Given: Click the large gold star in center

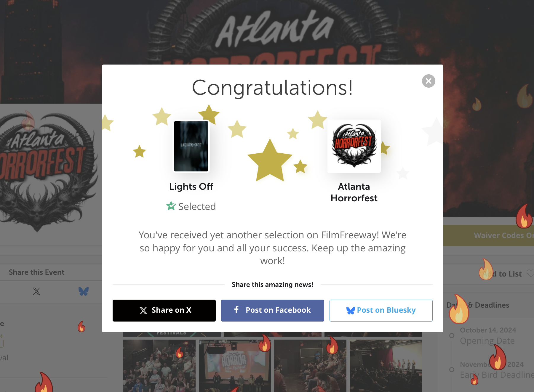Looking at the screenshot, I should (270, 161).
